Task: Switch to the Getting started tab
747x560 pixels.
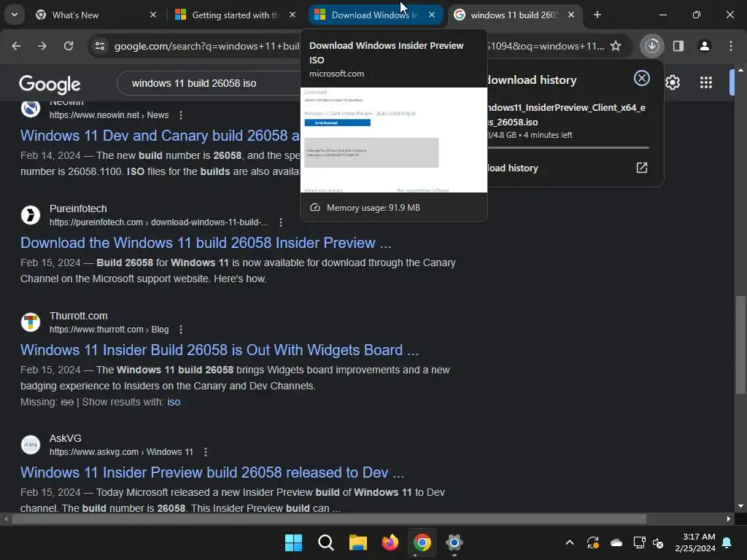Action: tap(236, 15)
